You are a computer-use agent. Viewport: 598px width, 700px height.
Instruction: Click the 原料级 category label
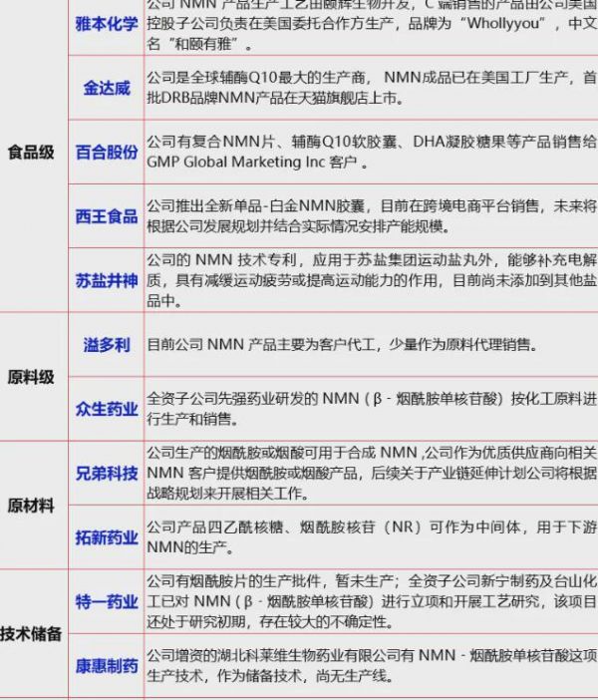pos(31,377)
